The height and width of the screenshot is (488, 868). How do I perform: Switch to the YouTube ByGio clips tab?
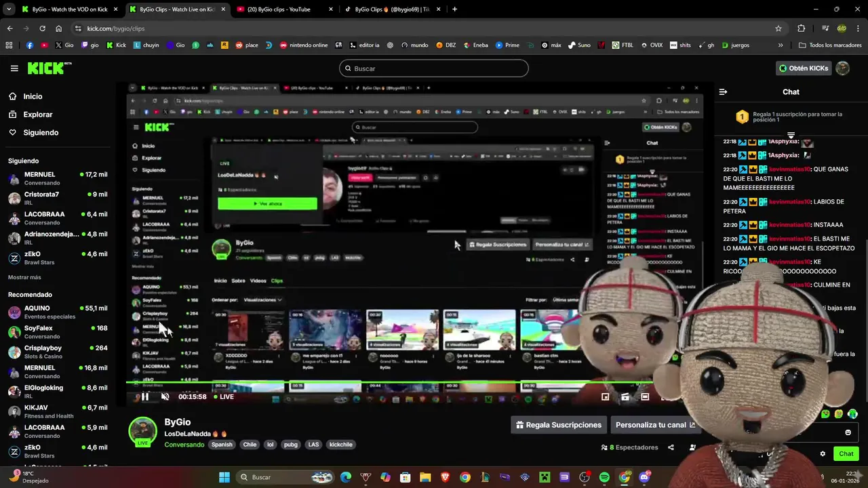click(x=283, y=9)
